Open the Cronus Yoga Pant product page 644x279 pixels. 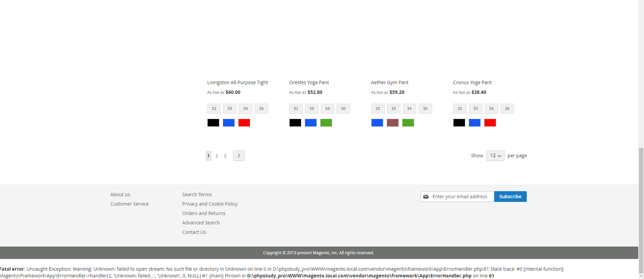point(472,82)
